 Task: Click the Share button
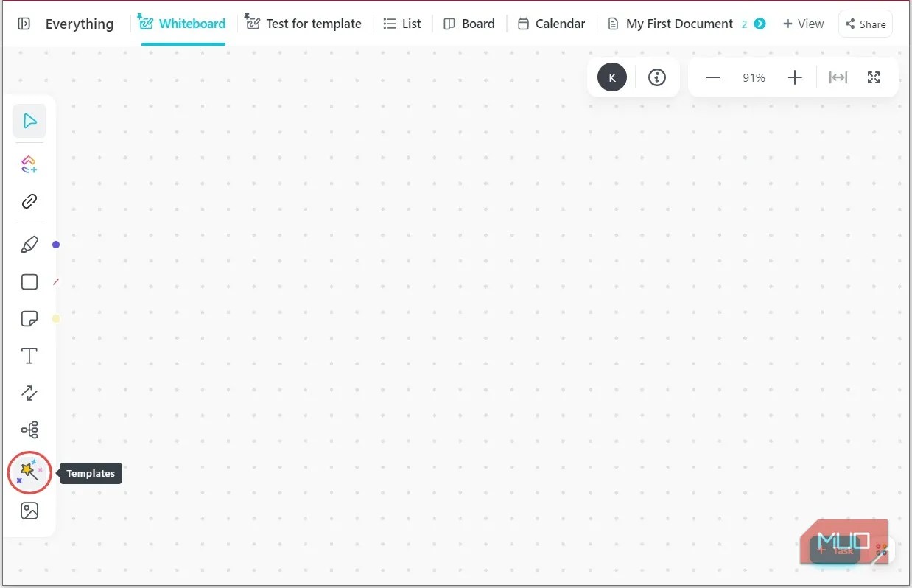865,24
